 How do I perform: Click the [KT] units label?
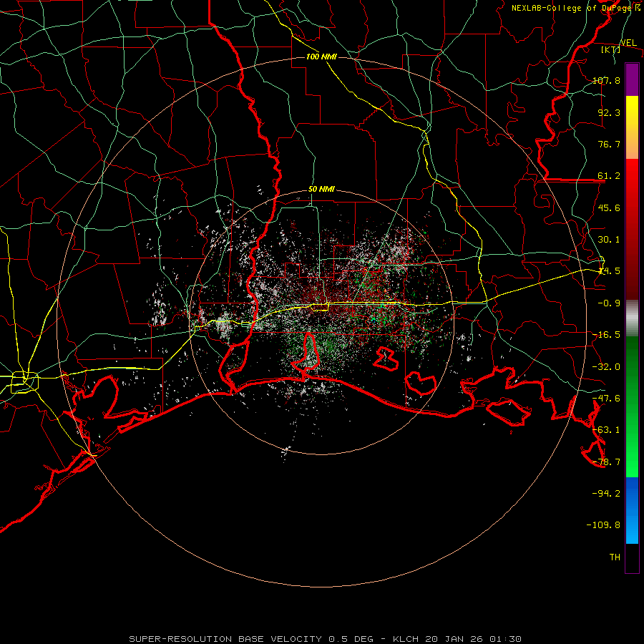(x=611, y=49)
